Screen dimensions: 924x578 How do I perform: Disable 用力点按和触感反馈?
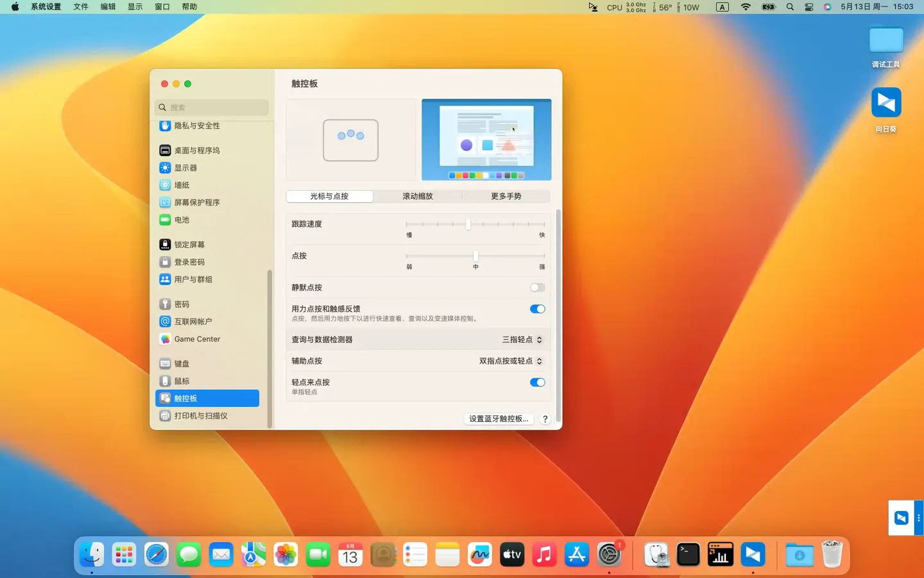tap(537, 309)
